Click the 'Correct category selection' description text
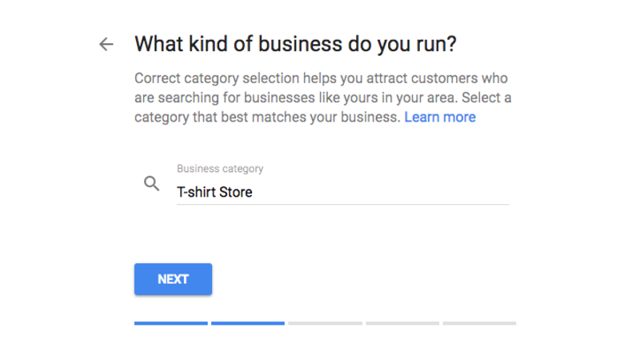Image resolution: width=640 pixels, height=364 pixels. [217, 78]
